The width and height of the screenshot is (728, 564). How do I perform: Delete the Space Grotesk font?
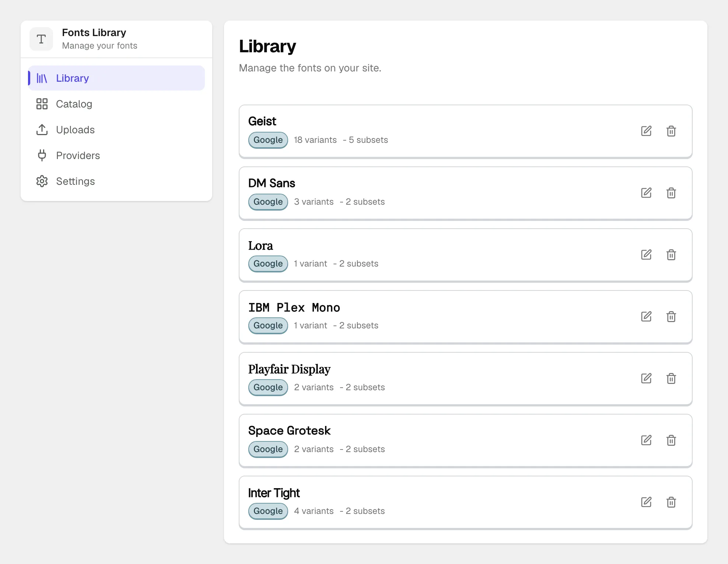coord(671,440)
